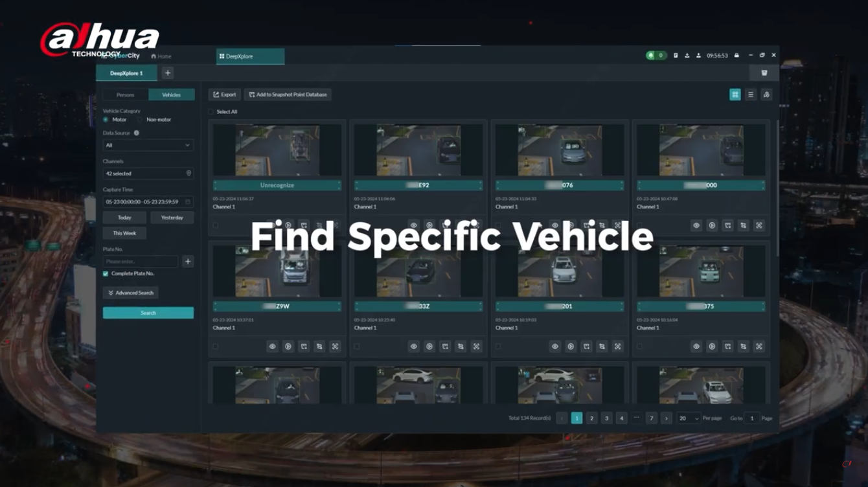Play recording for plate 375 card
The image size is (868, 487).
coord(712,346)
